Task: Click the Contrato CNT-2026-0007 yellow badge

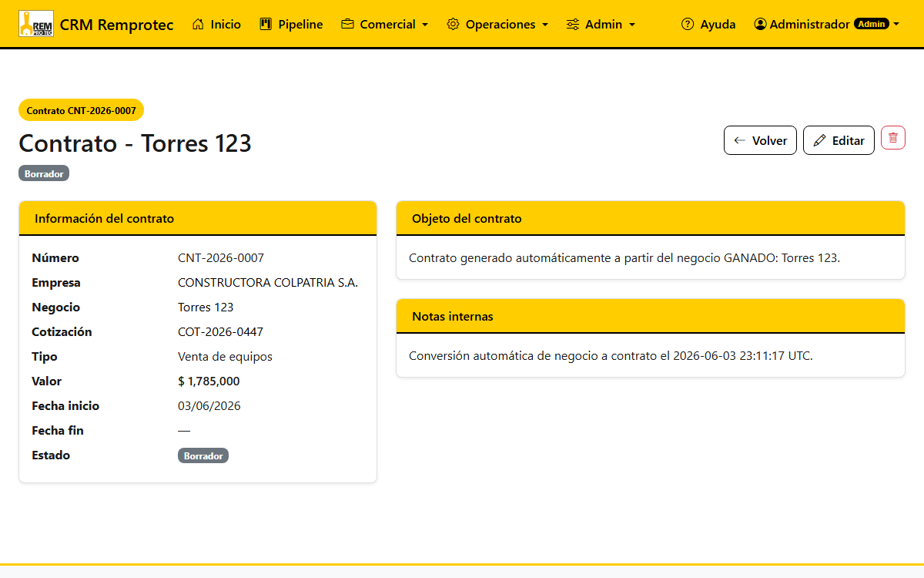Action: point(82,110)
